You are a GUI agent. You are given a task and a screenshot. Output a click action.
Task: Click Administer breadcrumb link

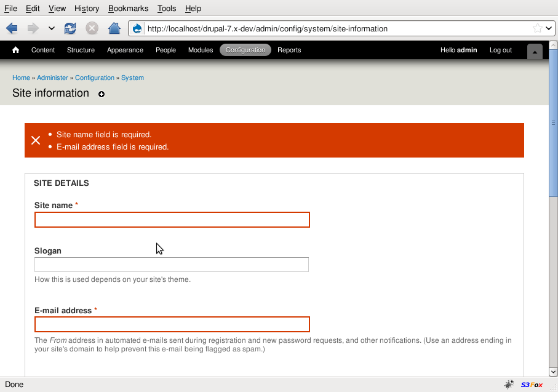[52, 78]
